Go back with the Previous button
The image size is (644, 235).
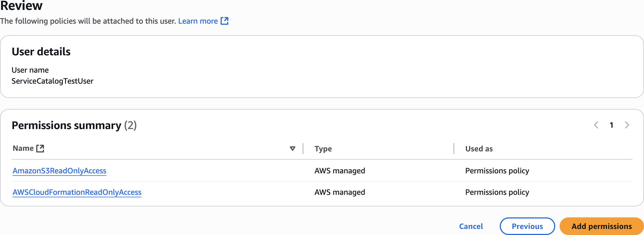click(x=527, y=226)
